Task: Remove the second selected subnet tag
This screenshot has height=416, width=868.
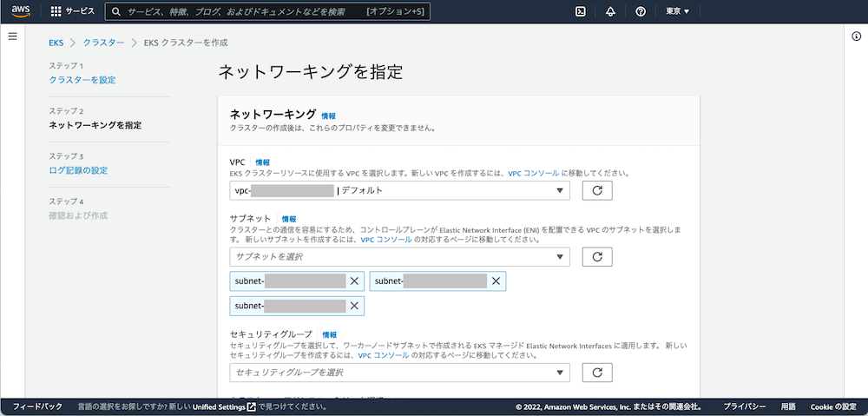Action: [x=496, y=281]
